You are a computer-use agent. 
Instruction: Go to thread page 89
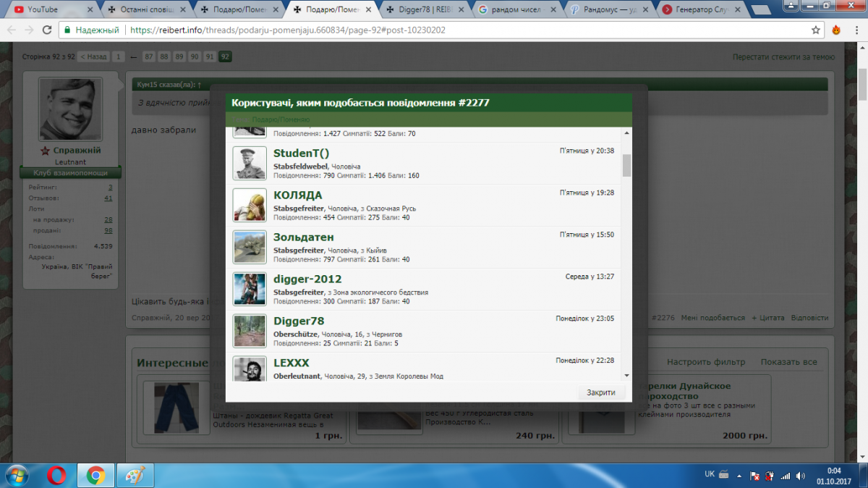(179, 56)
